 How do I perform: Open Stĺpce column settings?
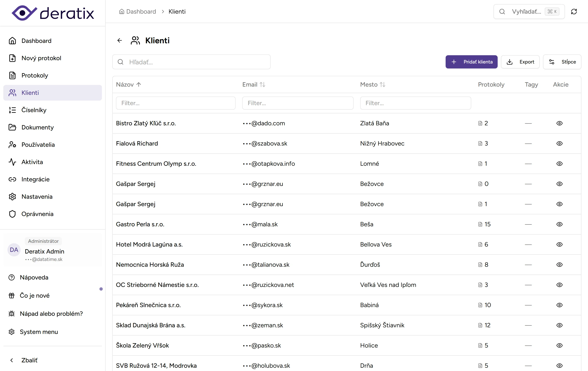click(x=562, y=62)
